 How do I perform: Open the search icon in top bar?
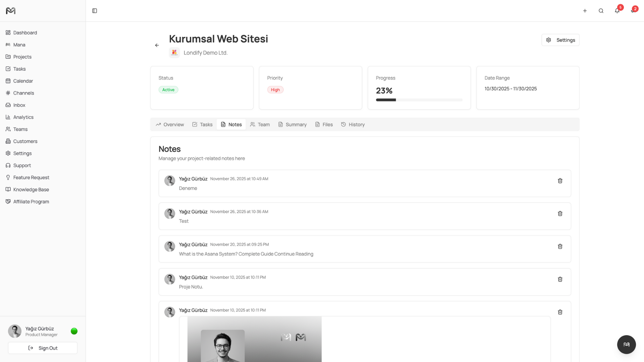[601, 11]
